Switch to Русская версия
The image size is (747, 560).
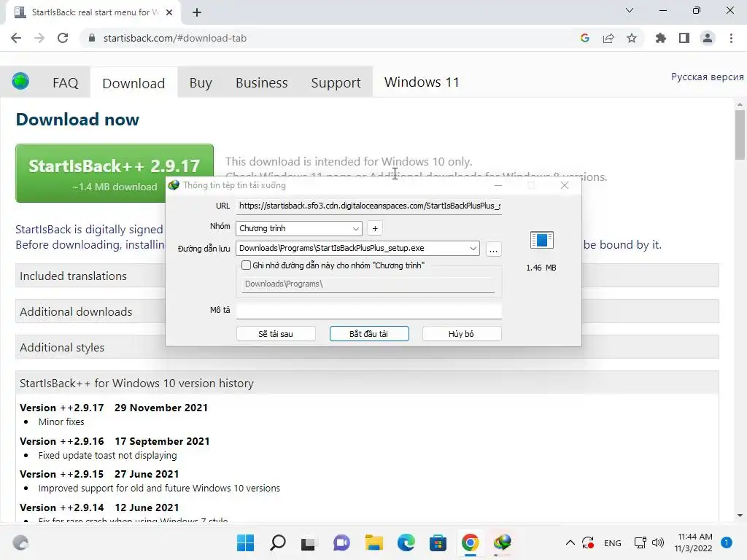707,77
